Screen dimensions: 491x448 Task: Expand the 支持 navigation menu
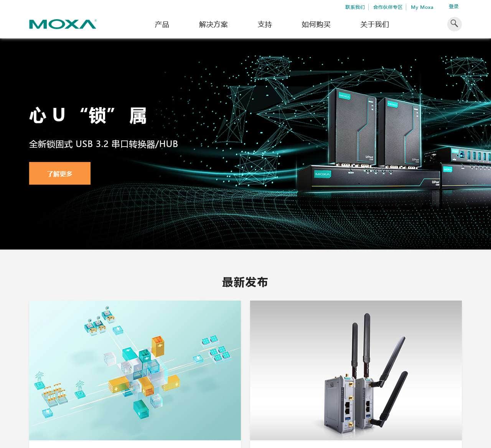(265, 25)
